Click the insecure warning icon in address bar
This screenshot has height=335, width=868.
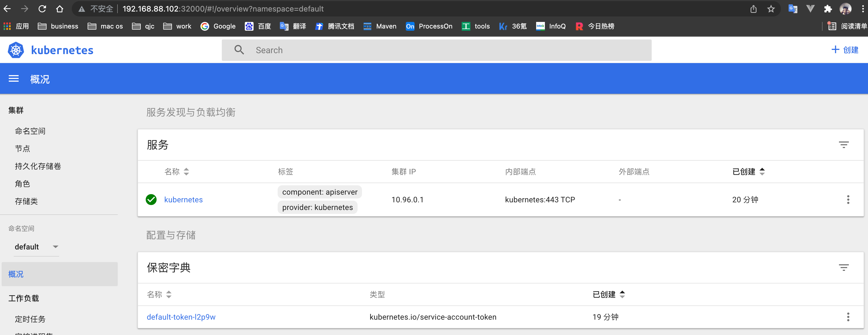(82, 9)
